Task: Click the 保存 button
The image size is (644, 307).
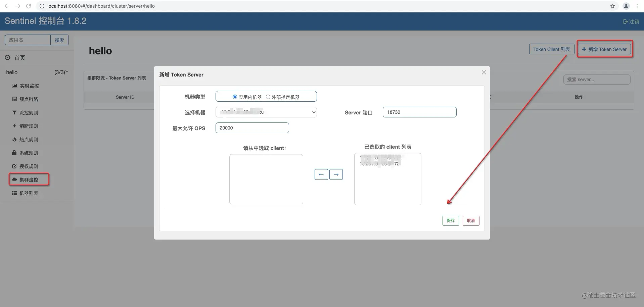Action: pos(451,221)
